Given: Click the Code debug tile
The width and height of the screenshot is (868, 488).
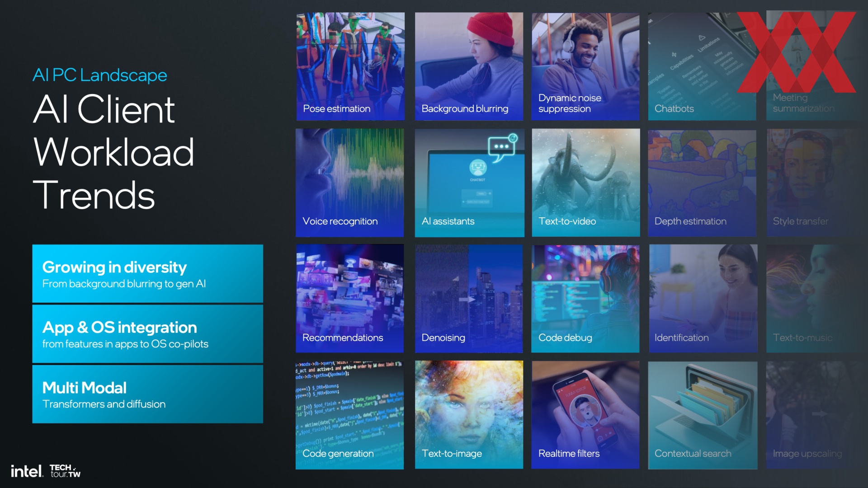Looking at the screenshot, I should pos(585,299).
